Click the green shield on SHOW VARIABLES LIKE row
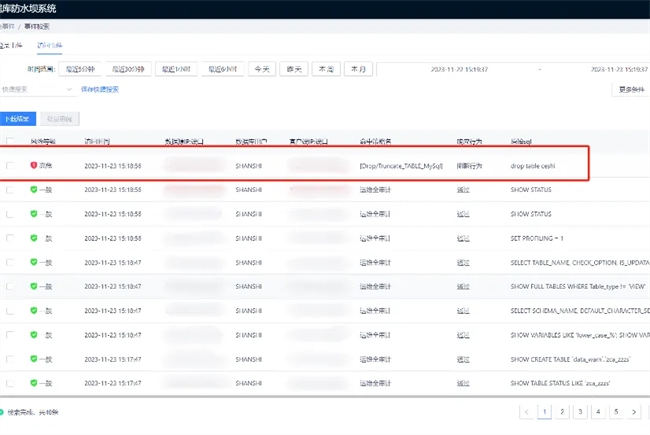The image size is (650, 435). coord(34,334)
